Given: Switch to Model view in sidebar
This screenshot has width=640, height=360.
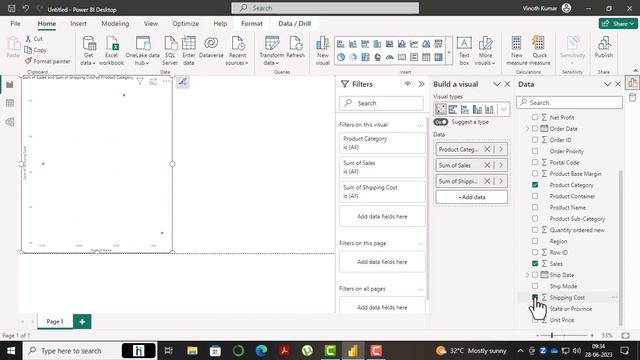Looking at the screenshot, I should (x=10, y=122).
